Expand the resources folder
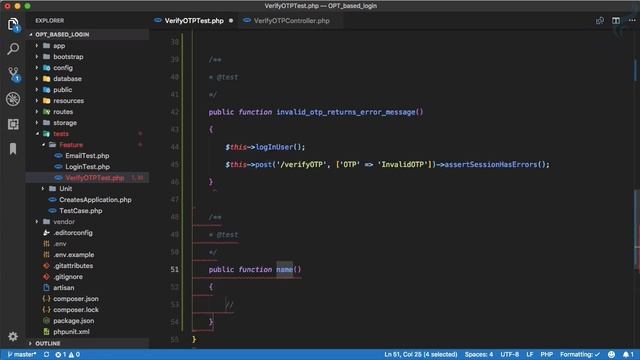The width and height of the screenshot is (640, 360). tap(69, 101)
